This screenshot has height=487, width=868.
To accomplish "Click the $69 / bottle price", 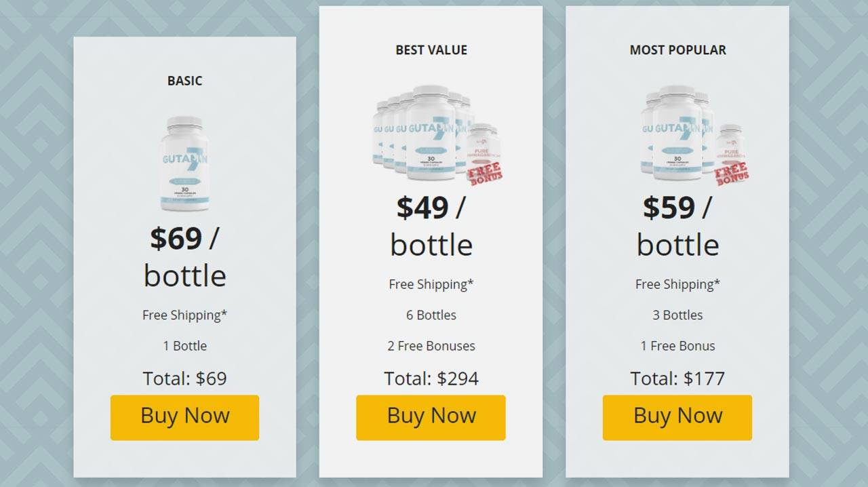I will pyautogui.click(x=184, y=256).
